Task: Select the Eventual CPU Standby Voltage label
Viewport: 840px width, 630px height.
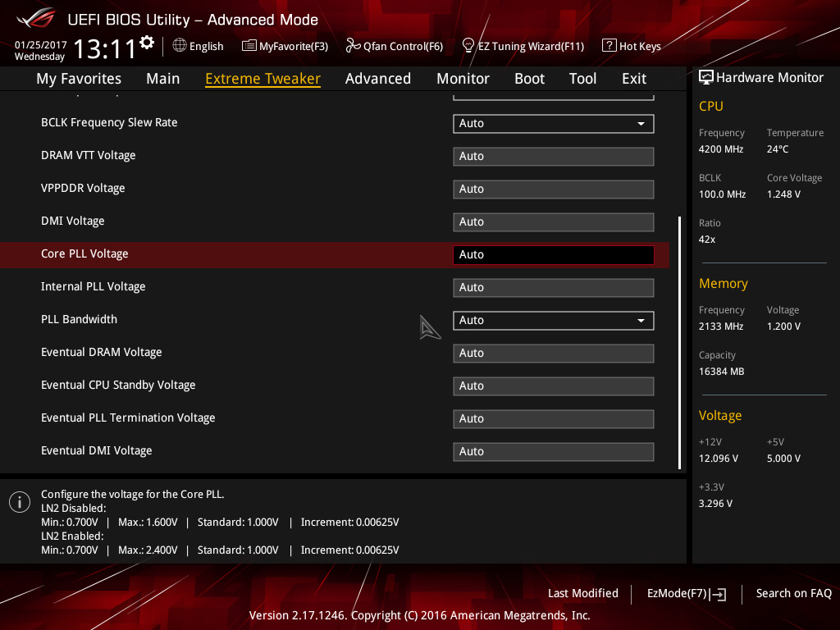Action: (x=118, y=386)
